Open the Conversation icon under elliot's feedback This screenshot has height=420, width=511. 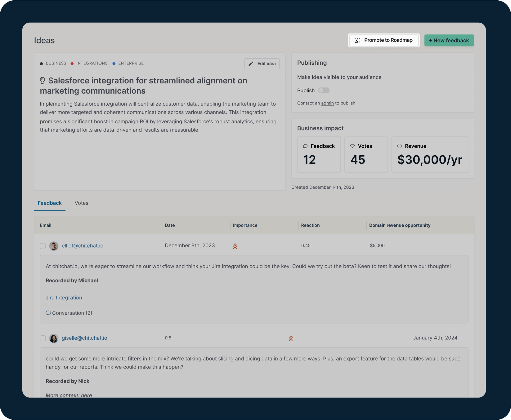point(48,313)
